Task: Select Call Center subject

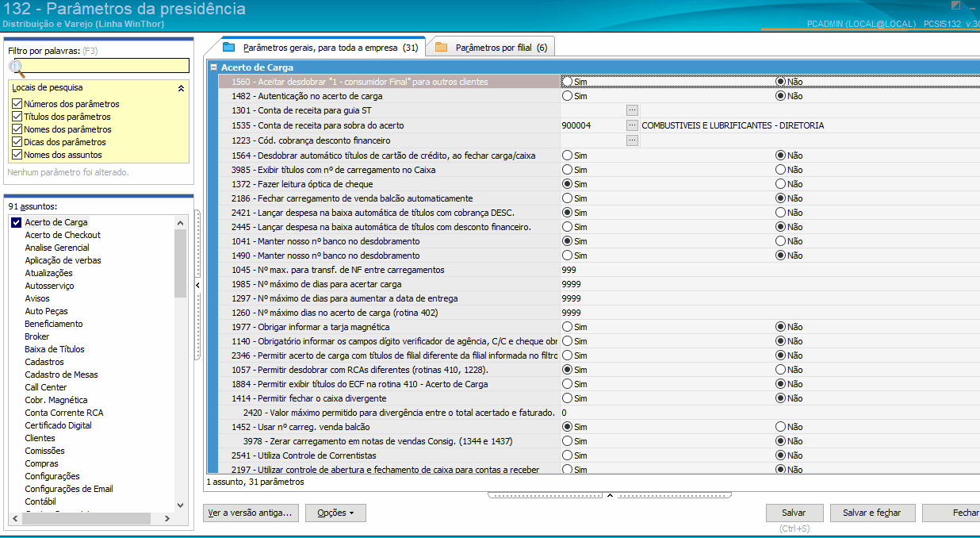Action: (x=46, y=387)
